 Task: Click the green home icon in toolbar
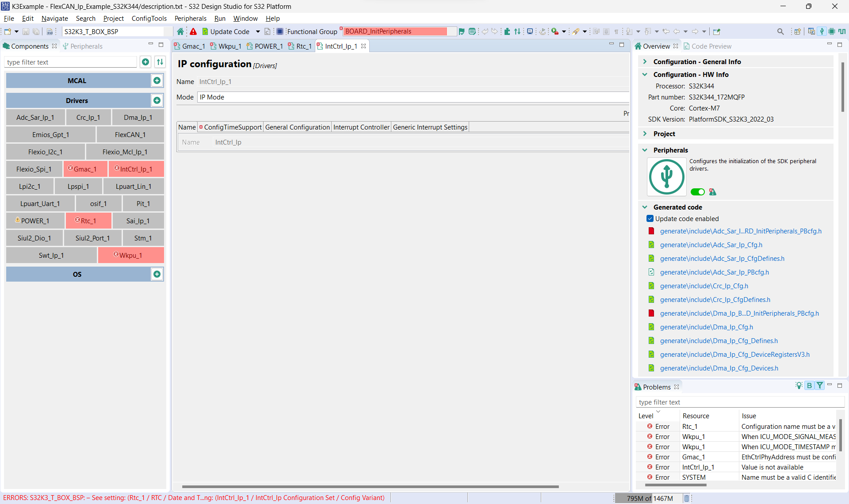[x=180, y=31]
